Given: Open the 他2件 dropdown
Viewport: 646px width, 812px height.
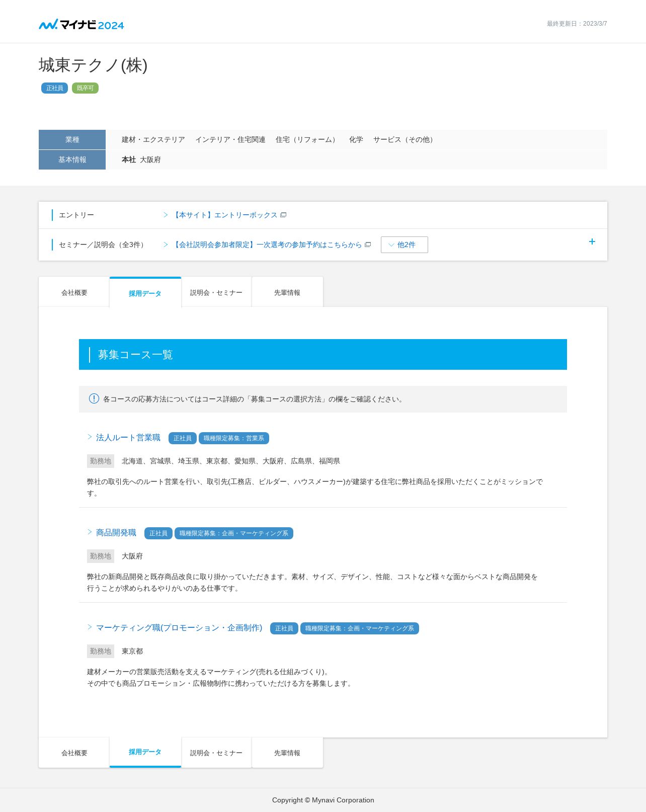Looking at the screenshot, I should [x=405, y=245].
